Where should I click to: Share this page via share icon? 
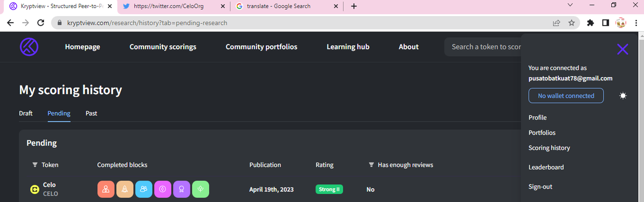tap(557, 23)
